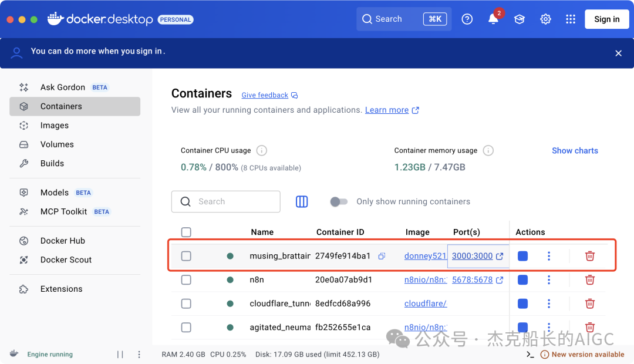The height and width of the screenshot is (364, 634).
Task: Open donney521 image link
Action: 426,256
